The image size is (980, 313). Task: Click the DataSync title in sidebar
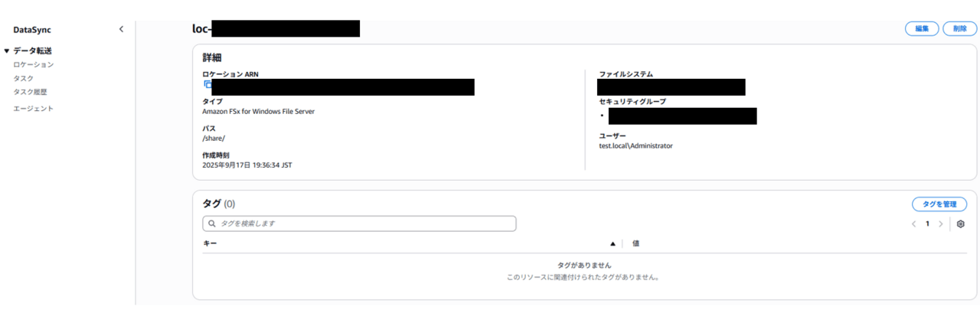[32, 30]
